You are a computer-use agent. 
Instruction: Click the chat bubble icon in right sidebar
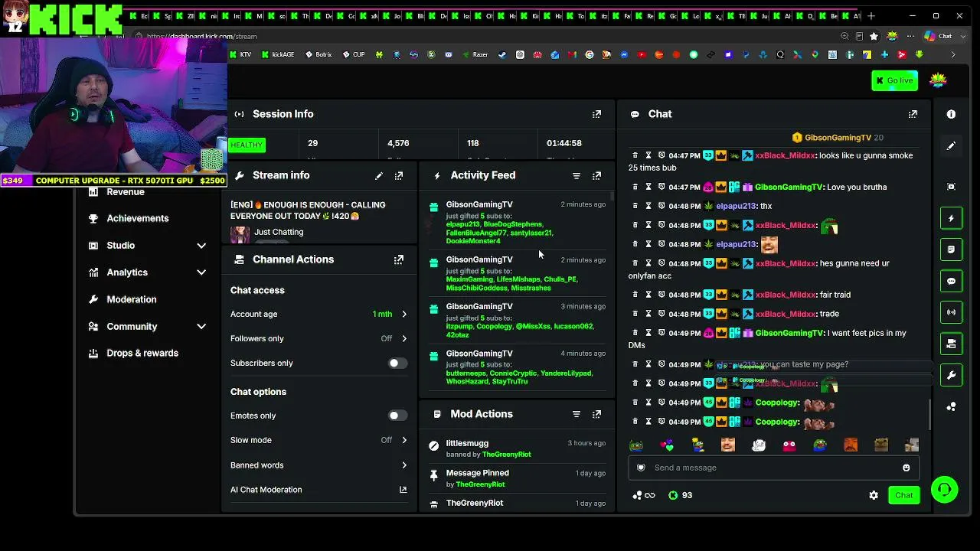[951, 281]
